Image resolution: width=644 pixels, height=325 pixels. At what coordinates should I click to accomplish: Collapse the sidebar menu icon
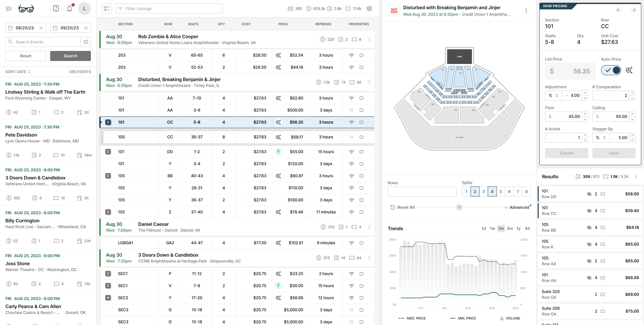[x=9, y=9]
